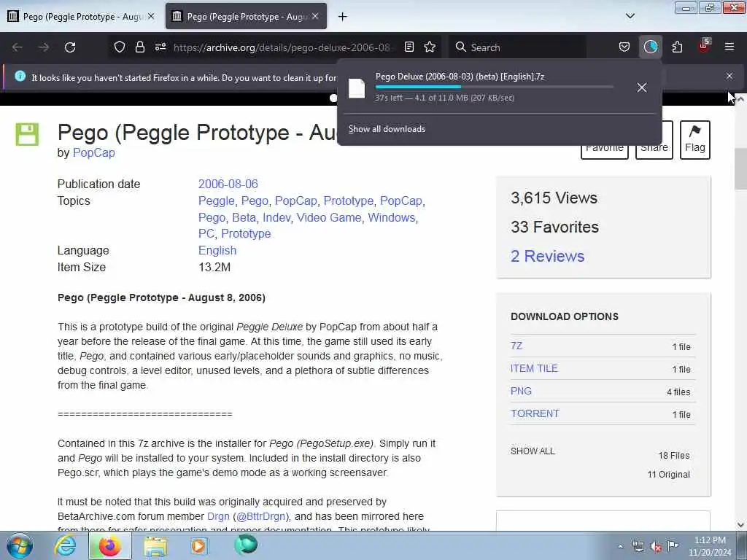747x560 pixels.
Task: Open the 2 Reviews link
Action: tap(547, 256)
